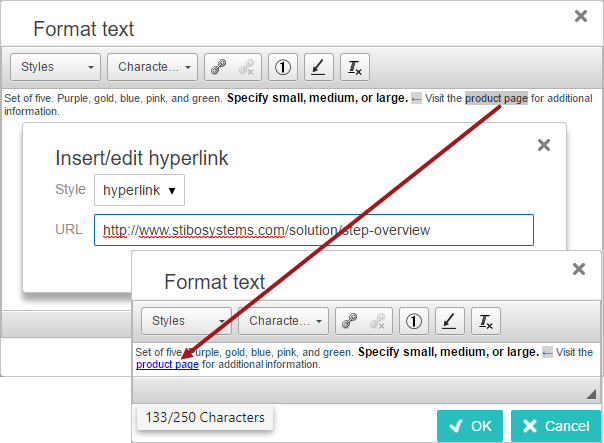Close the Insert/edit hyperlink dialog
Viewport: 604px width, 443px height.
click(544, 145)
